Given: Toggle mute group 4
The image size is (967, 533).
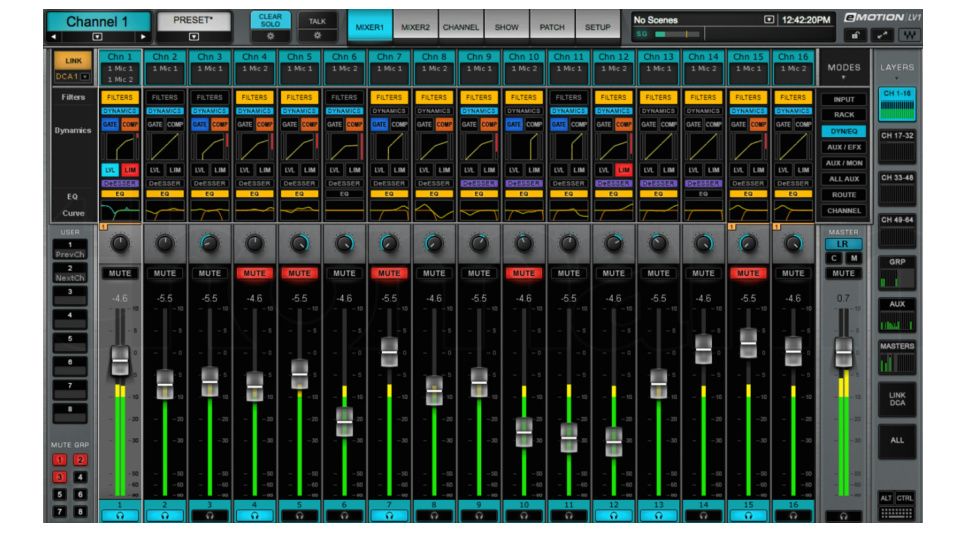Looking at the screenshot, I should pyautogui.click(x=80, y=477).
